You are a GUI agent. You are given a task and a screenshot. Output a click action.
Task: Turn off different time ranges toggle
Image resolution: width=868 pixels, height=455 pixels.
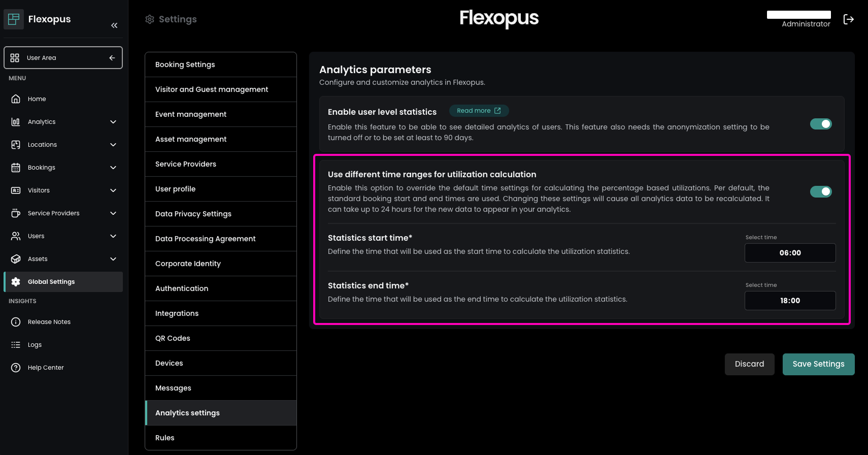(820, 191)
